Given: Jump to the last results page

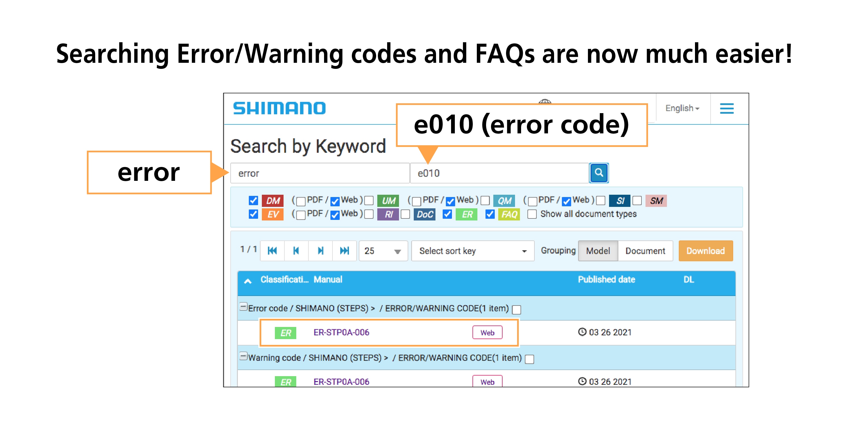Looking at the screenshot, I should (x=344, y=251).
